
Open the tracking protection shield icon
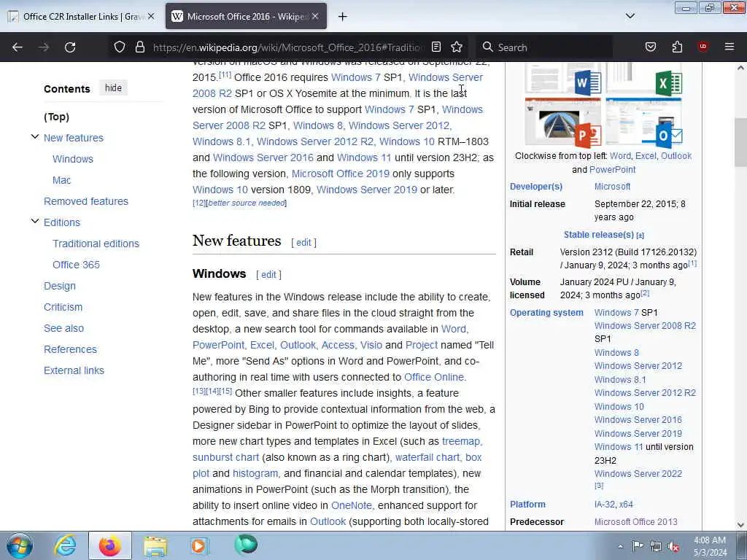click(120, 47)
